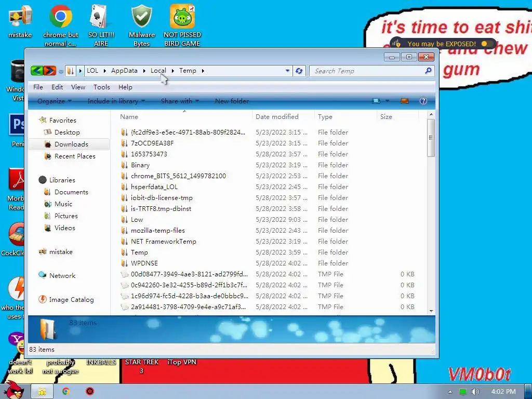Sort by the Size column header
Viewport: 532px width, 399px height.
397,117
